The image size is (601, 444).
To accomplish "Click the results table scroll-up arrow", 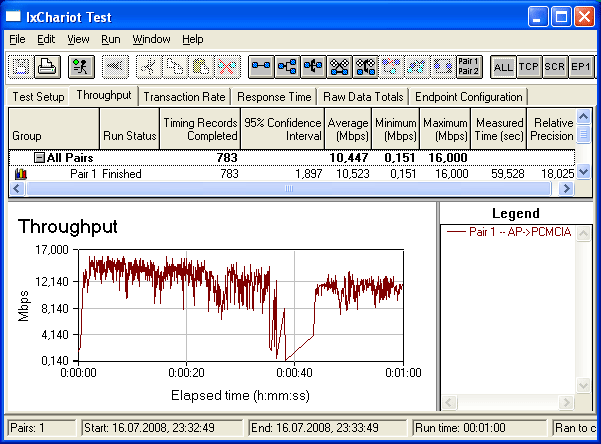I will 583,117.
